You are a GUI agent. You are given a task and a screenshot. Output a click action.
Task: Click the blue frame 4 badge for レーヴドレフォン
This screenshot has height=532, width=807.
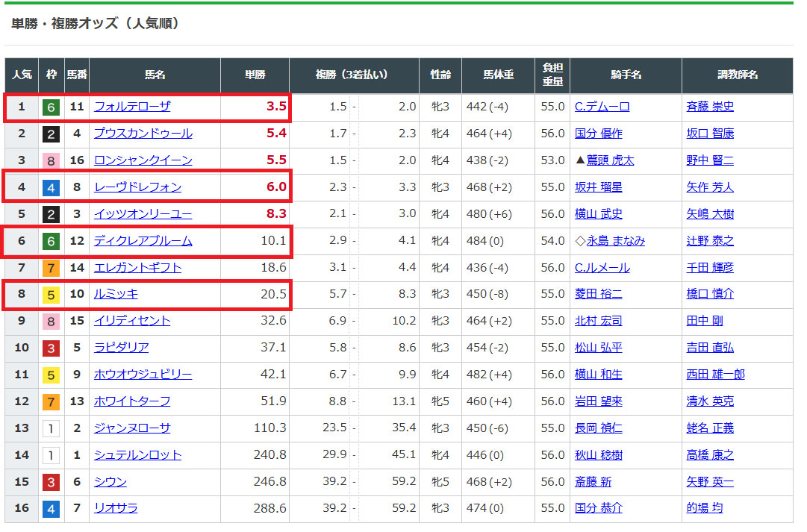click(51, 187)
